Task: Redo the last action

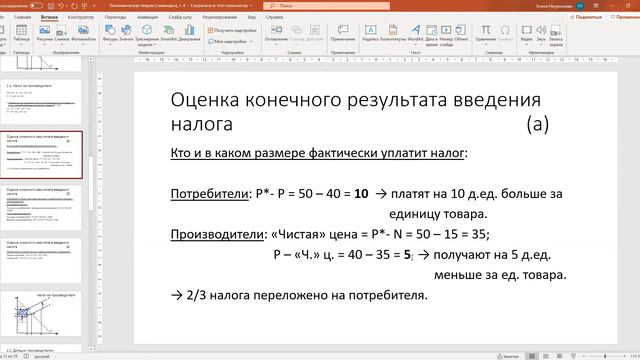Action: coord(74,6)
